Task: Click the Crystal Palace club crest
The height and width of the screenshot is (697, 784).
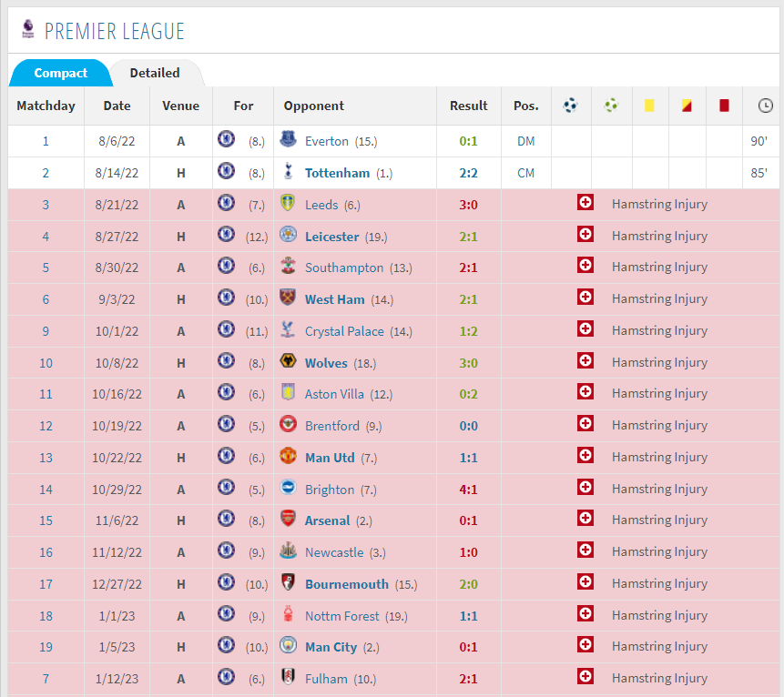Action: (288, 328)
